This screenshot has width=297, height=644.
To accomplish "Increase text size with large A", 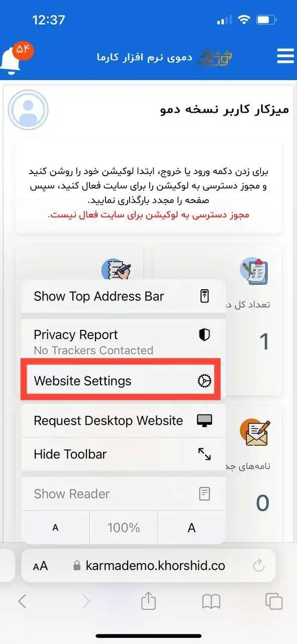I will [x=191, y=528].
